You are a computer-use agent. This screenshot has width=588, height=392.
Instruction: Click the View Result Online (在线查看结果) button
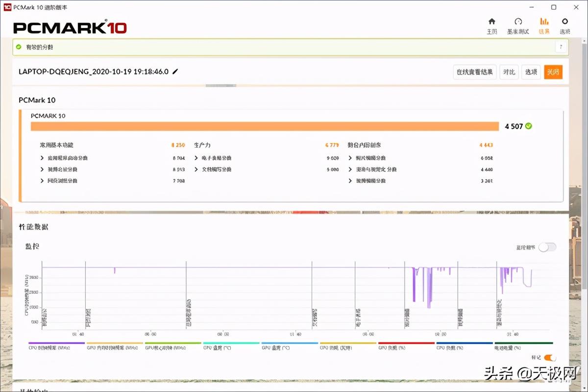[x=475, y=72]
